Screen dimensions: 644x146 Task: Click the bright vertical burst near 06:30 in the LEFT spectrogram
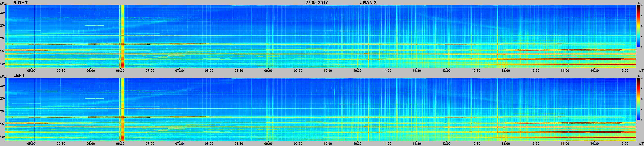tap(123, 110)
